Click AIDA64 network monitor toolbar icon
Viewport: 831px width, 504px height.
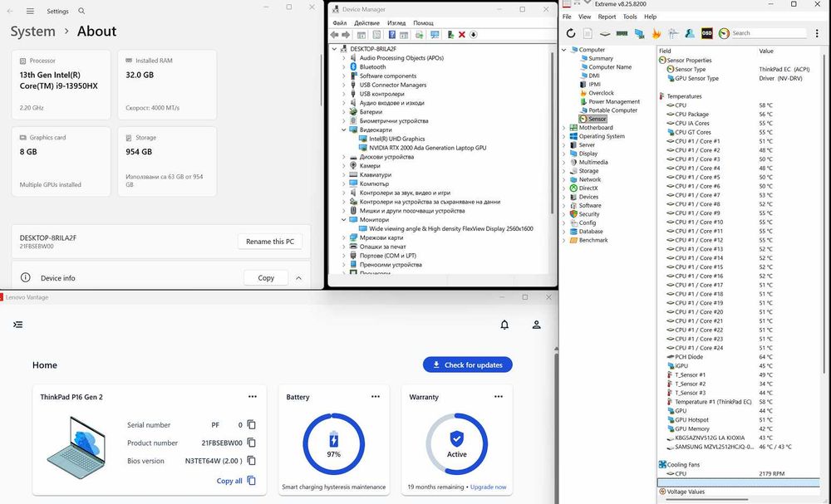coord(640,33)
